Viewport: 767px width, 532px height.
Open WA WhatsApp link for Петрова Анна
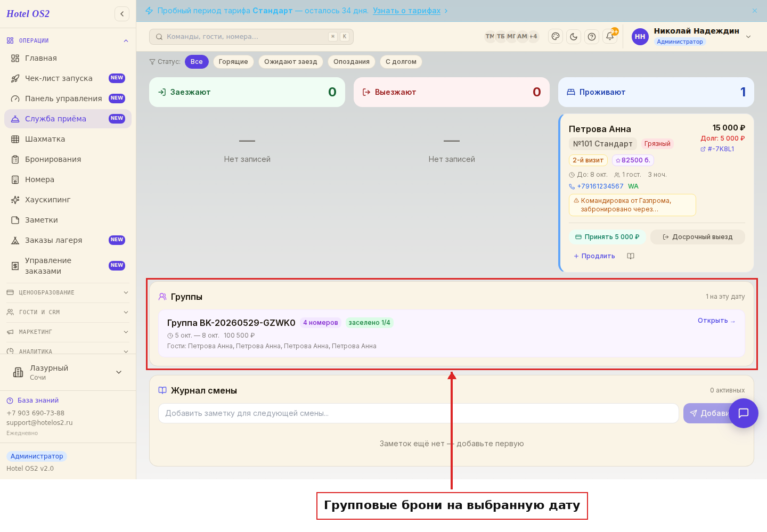pyautogui.click(x=633, y=186)
